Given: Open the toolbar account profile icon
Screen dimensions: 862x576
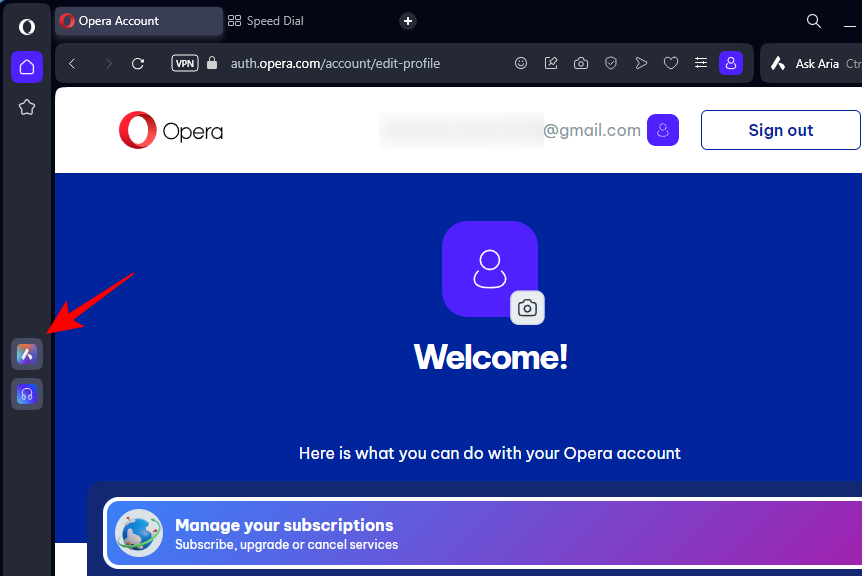Looking at the screenshot, I should click(x=731, y=63).
